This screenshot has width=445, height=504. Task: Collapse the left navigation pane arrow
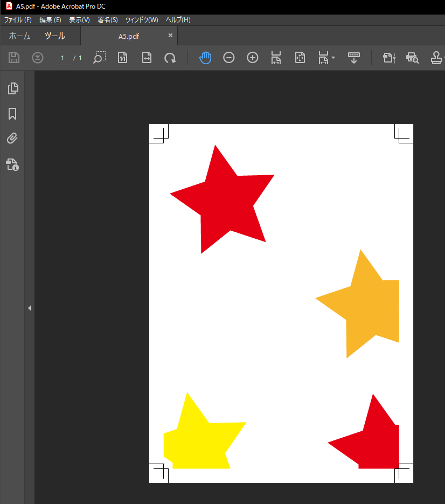click(30, 308)
